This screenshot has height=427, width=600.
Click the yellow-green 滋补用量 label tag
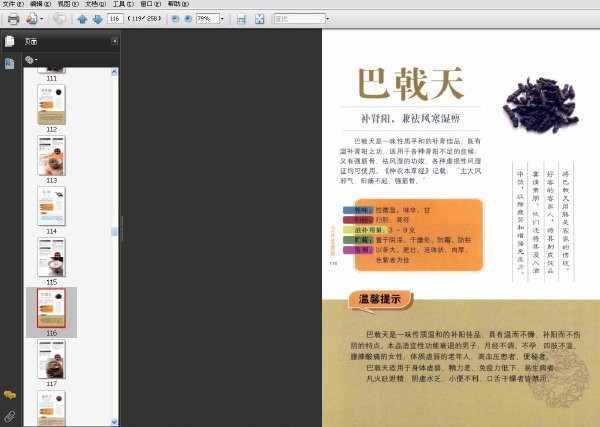366,230
